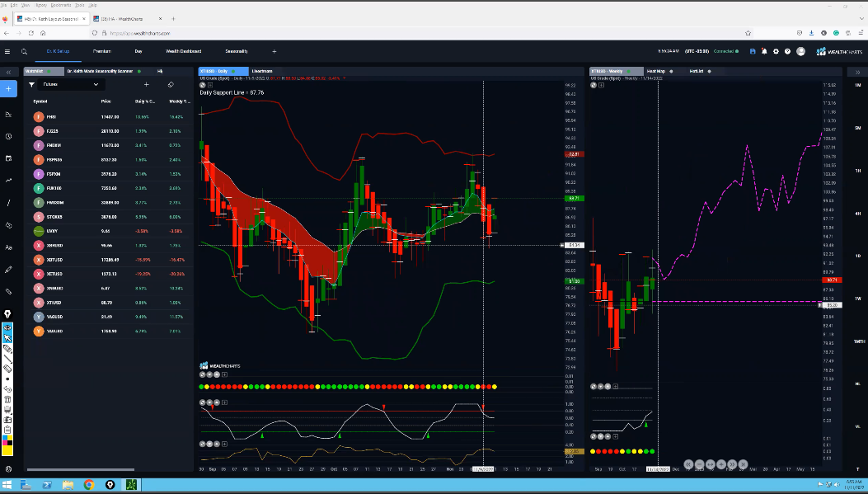Open File Explorer from the taskbar
868x494 pixels.
point(68,485)
